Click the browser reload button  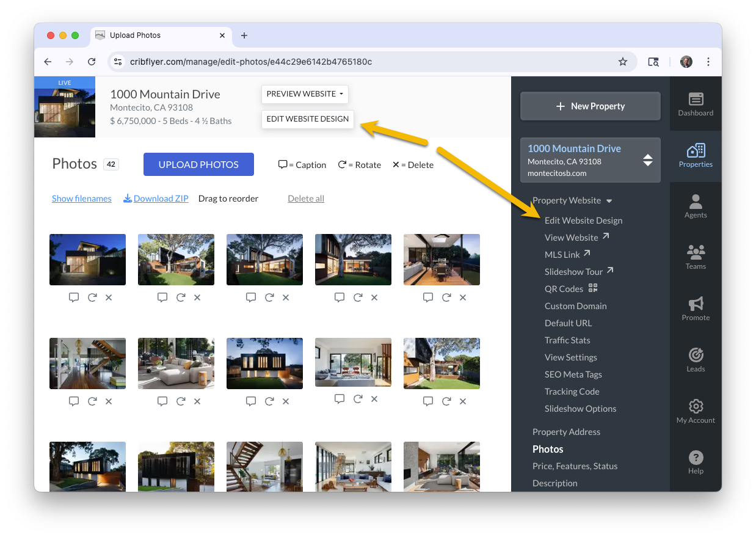[x=92, y=62]
